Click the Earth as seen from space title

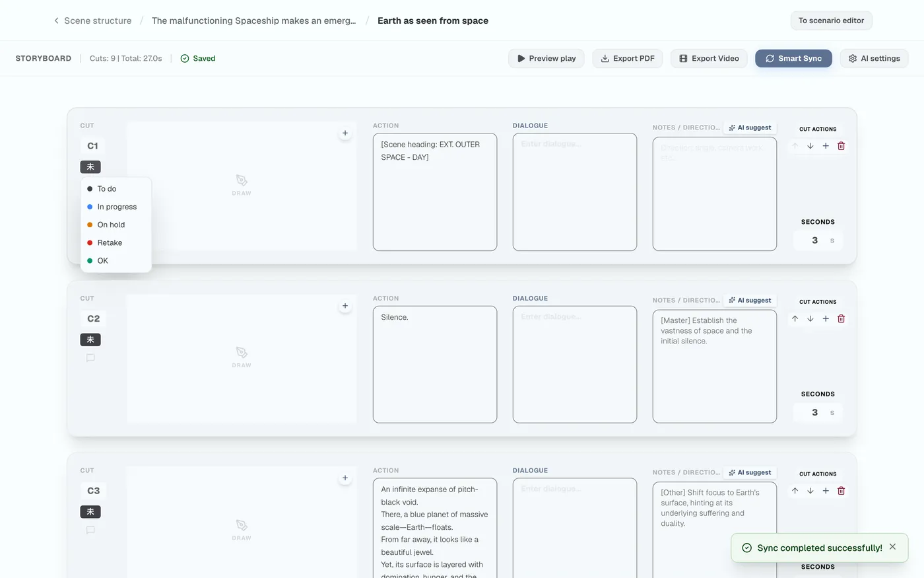[433, 20]
